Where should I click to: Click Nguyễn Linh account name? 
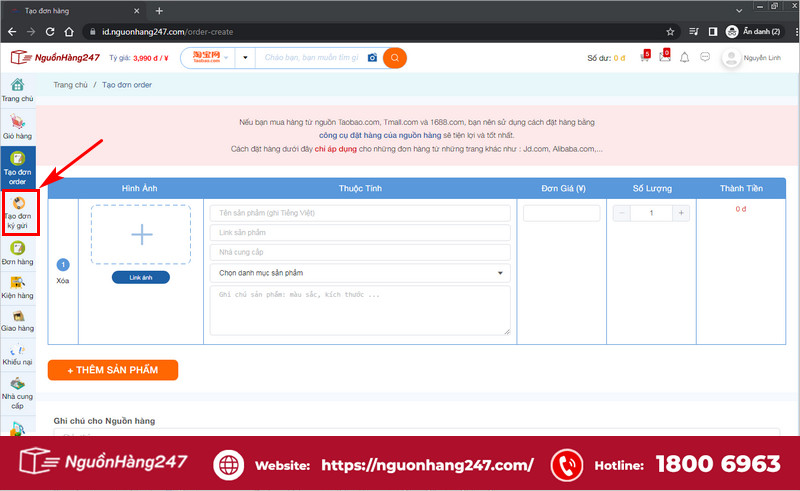pyautogui.click(x=762, y=58)
